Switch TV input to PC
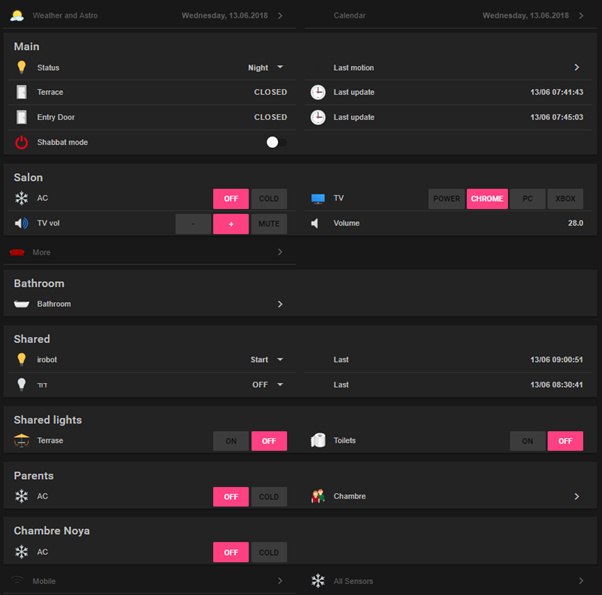This screenshot has height=595, width=602. coord(528,198)
